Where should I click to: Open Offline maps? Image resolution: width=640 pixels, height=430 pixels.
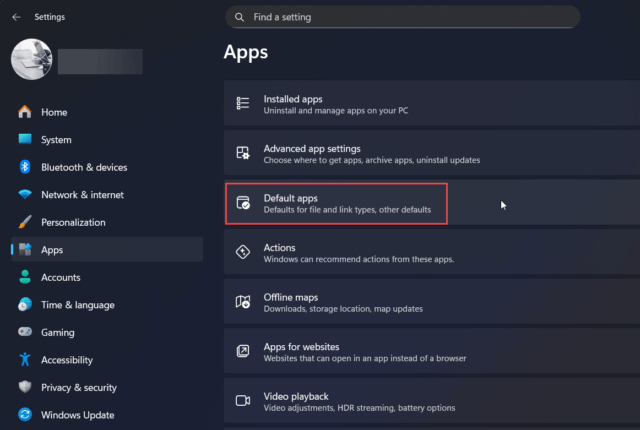click(432, 302)
